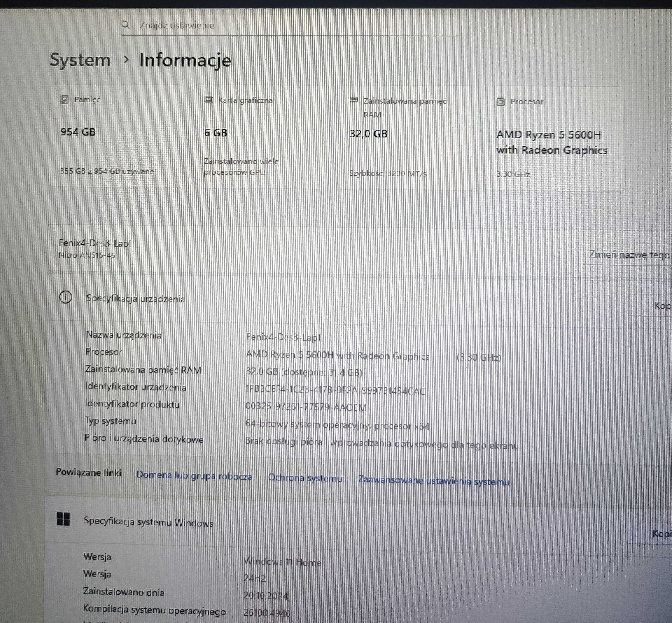The width and height of the screenshot is (672, 623).
Task: Click 'Nitro AN515-45' model text
Action: [87, 255]
